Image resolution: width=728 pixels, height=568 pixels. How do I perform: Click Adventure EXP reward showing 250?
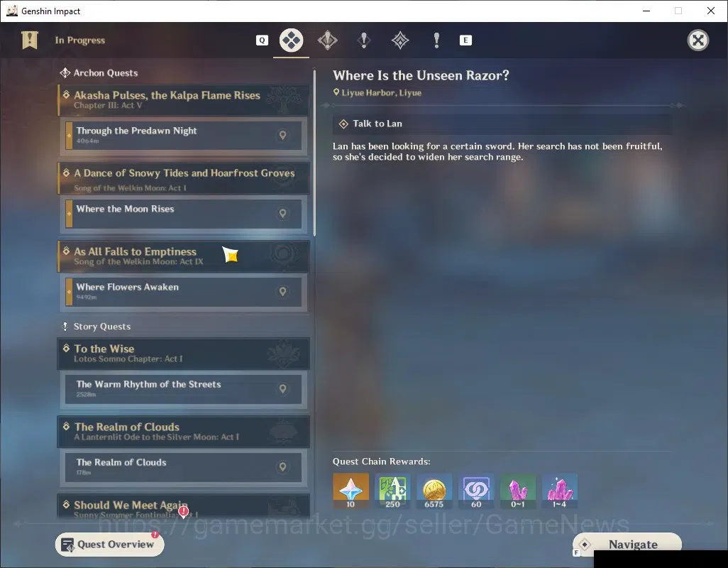pos(392,491)
